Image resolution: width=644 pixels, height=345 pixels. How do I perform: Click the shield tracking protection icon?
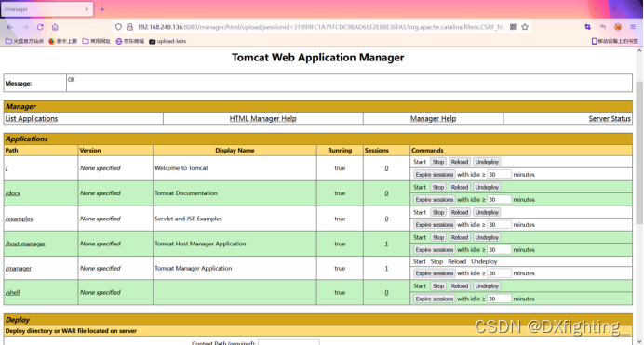(119, 27)
